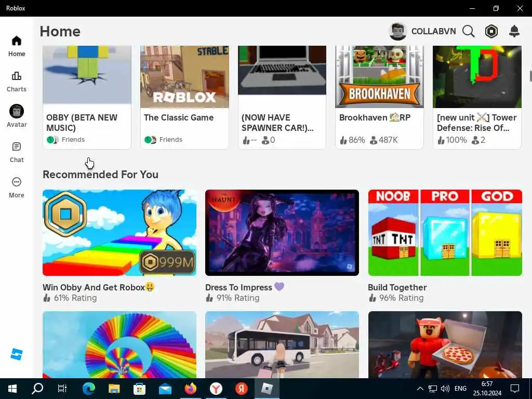This screenshot has width=532, height=399.
Task: Click the Roblox taskbar icon
Action: [x=267, y=389]
